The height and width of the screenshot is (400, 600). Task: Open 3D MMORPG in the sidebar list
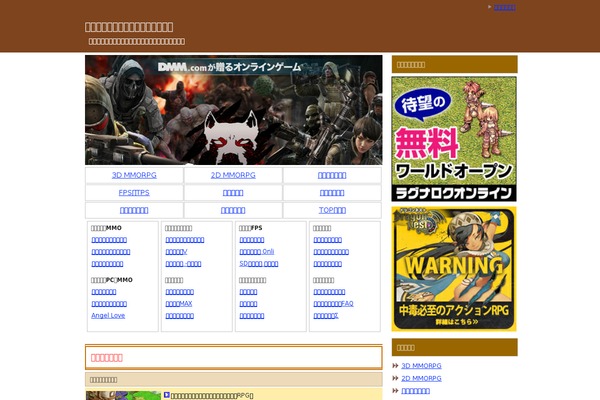421,366
